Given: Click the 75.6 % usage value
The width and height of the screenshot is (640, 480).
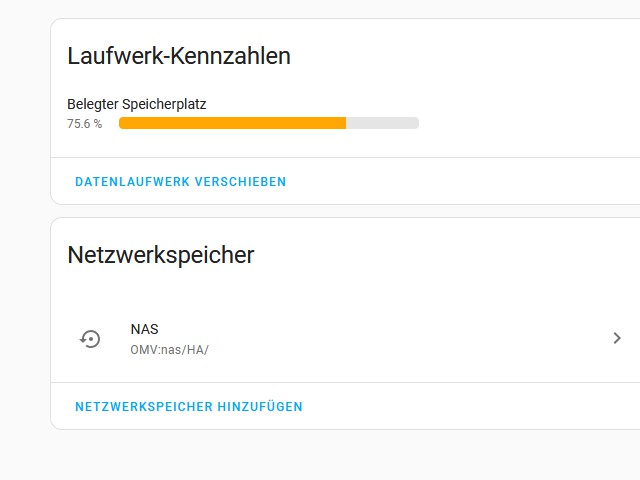Looking at the screenshot, I should (84, 124).
